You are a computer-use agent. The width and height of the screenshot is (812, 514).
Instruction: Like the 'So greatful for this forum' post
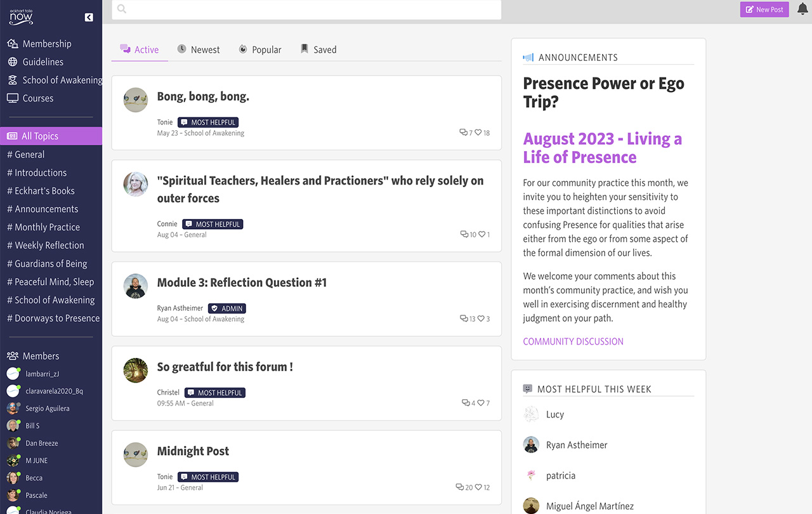click(x=481, y=403)
